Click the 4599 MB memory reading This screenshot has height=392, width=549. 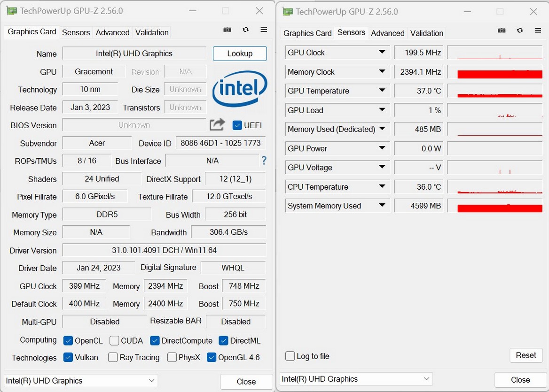(x=418, y=206)
